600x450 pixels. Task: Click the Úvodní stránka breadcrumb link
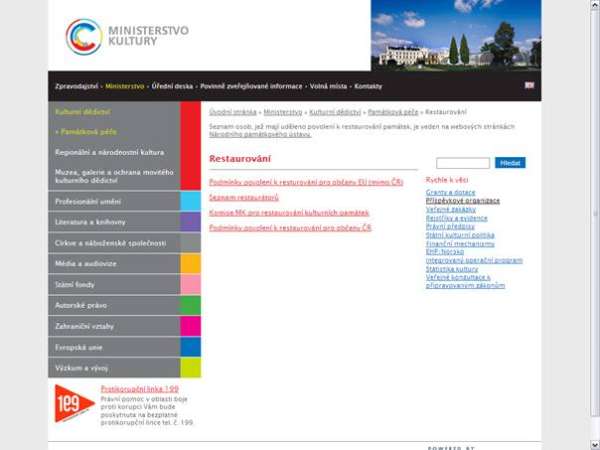[x=233, y=112]
